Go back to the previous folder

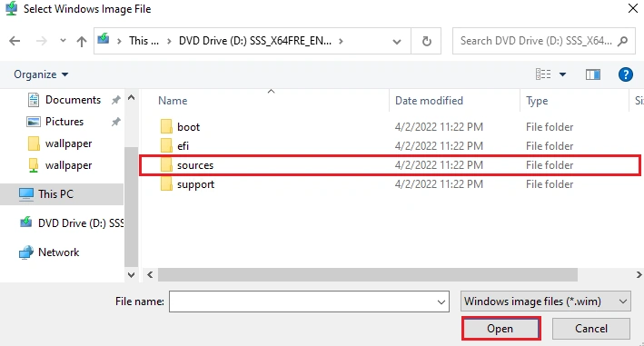click(x=15, y=41)
